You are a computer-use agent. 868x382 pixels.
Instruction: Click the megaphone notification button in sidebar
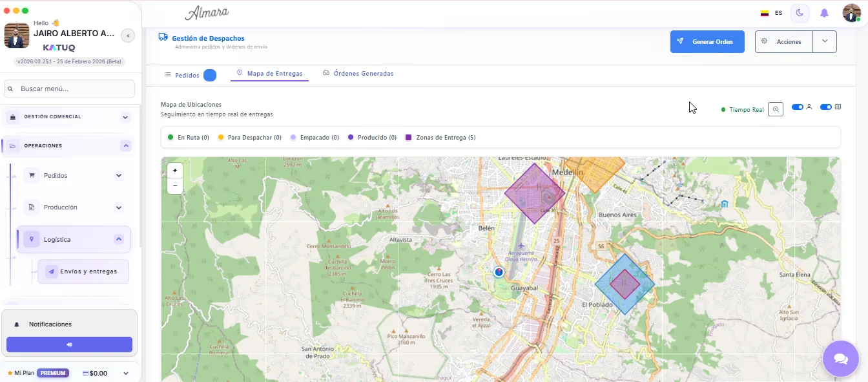pos(69,345)
